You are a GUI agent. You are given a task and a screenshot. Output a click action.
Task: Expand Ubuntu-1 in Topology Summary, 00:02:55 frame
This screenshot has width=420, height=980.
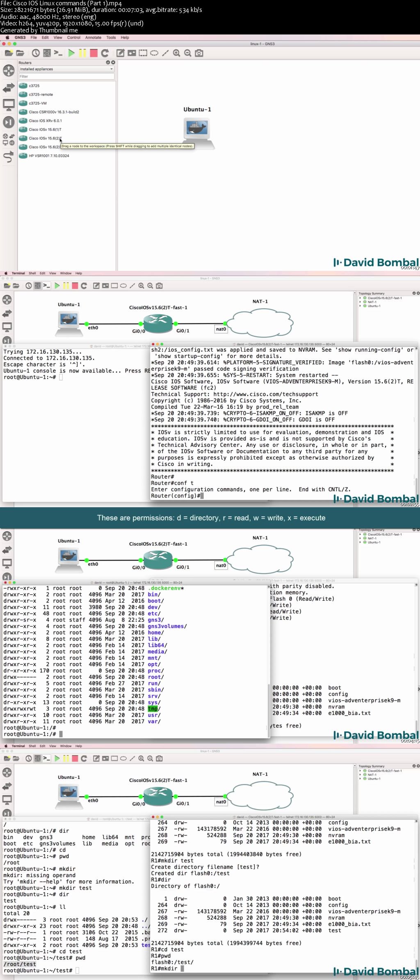pos(360,306)
